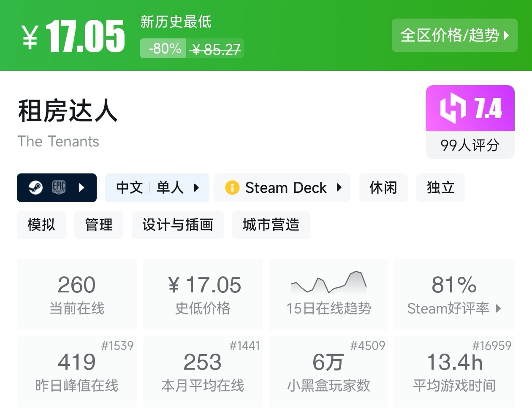532x411 pixels.
Task: Open the 城市营造 tag
Action: pos(271,224)
